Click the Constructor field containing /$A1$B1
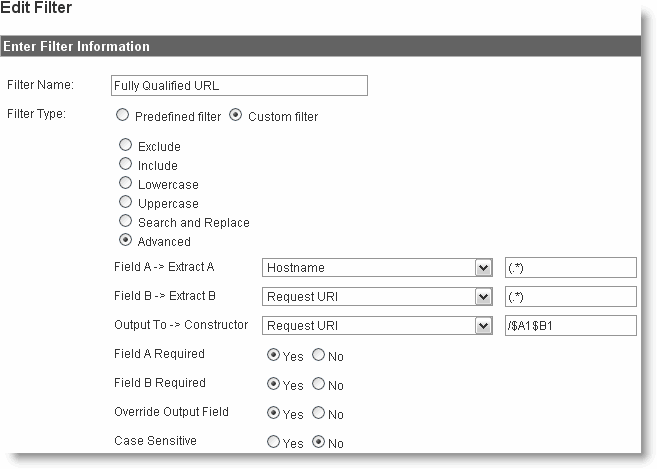657x469 pixels. (x=571, y=325)
